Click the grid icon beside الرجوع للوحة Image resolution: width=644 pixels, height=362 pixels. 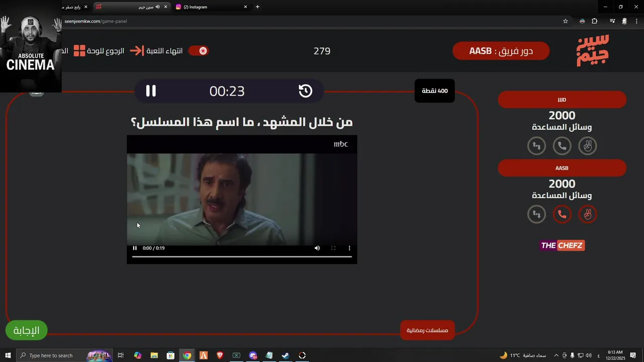[79, 51]
